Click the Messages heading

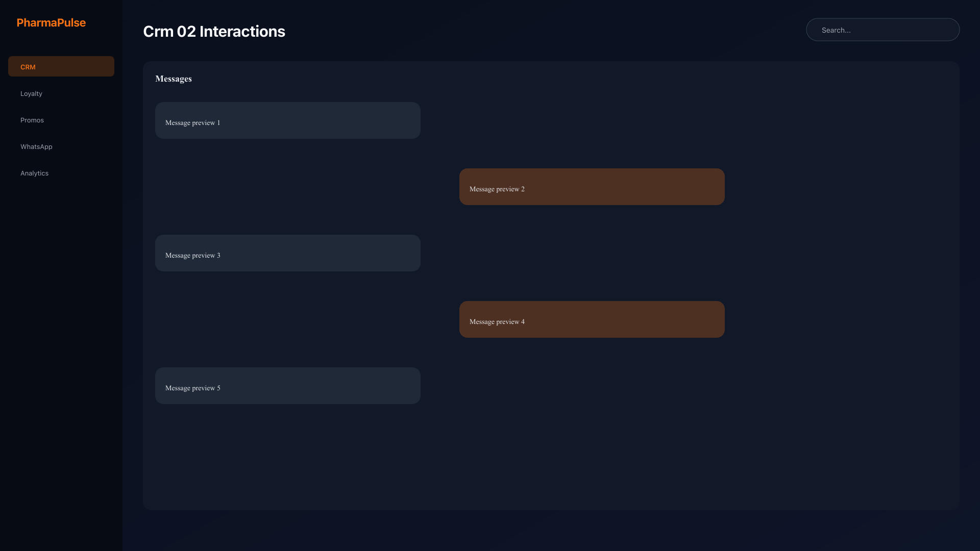[174, 79]
